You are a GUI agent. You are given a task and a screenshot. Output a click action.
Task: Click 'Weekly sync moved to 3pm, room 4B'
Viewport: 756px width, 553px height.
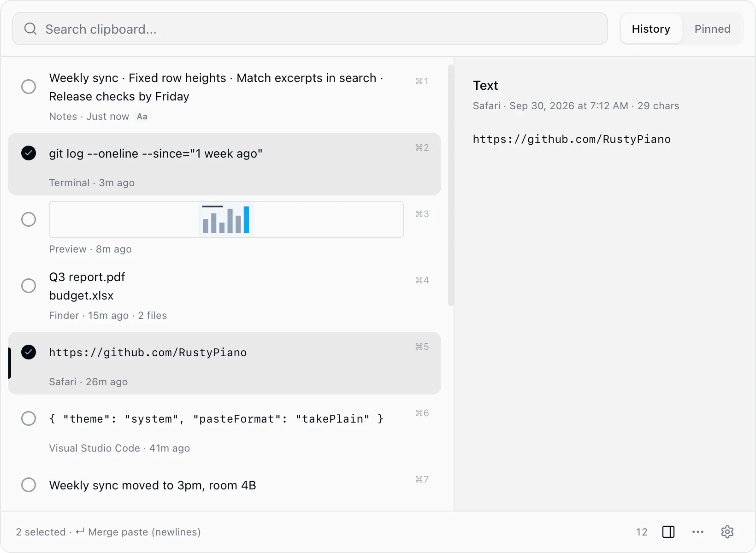point(153,485)
